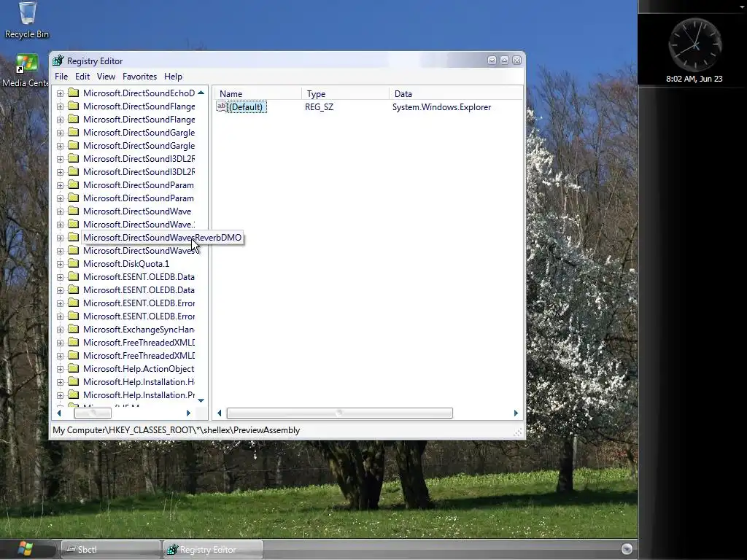Click the analog clock gadget in sidebar
Screen dimensions: 747x560
click(x=695, y=46)
